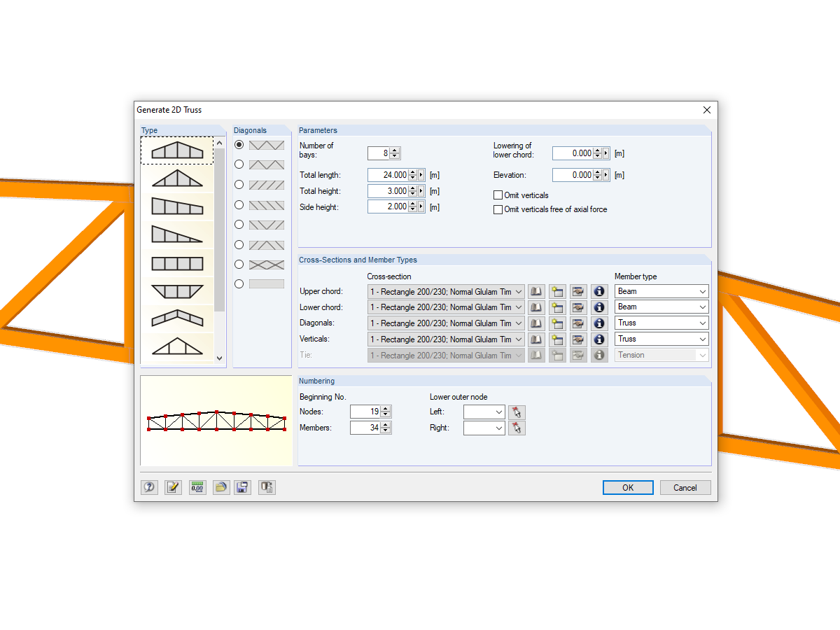Screen dimensions: 840x630
Task: Save the truss generator settings
Action: pos(242,486)
